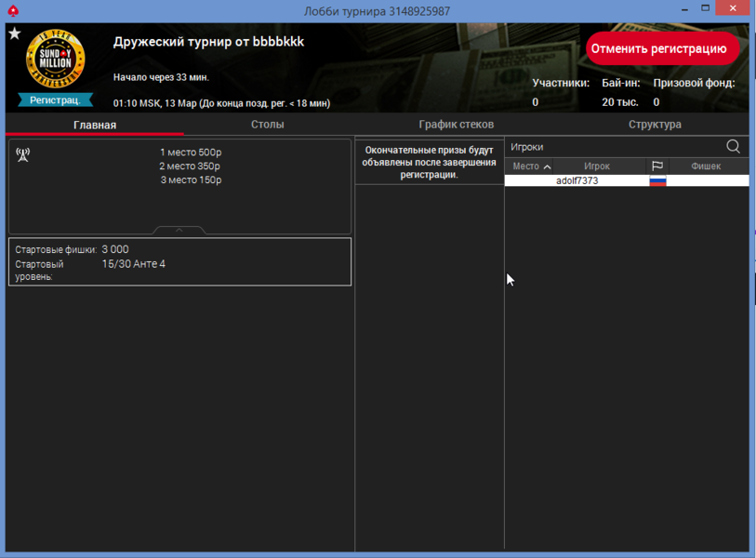Screen dimensions: 756x558
Task: Sort by the 'Игрок' column header
Action: (x=597, y=166)
